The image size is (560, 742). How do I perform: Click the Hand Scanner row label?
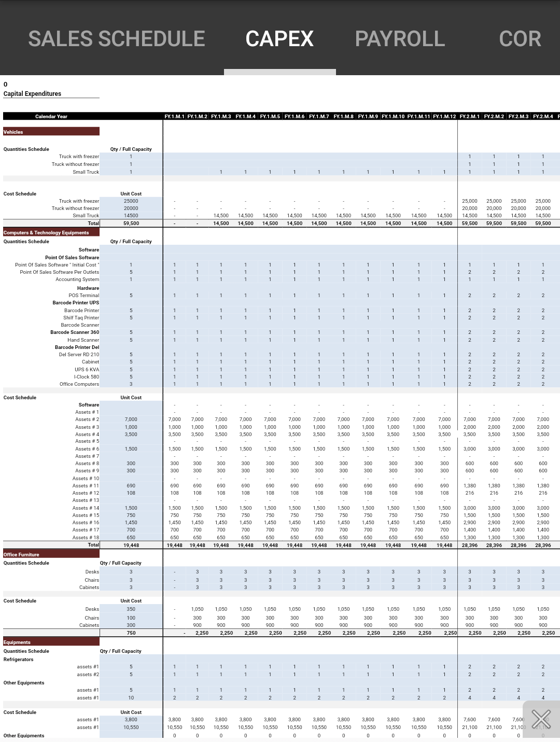(83, 340)
